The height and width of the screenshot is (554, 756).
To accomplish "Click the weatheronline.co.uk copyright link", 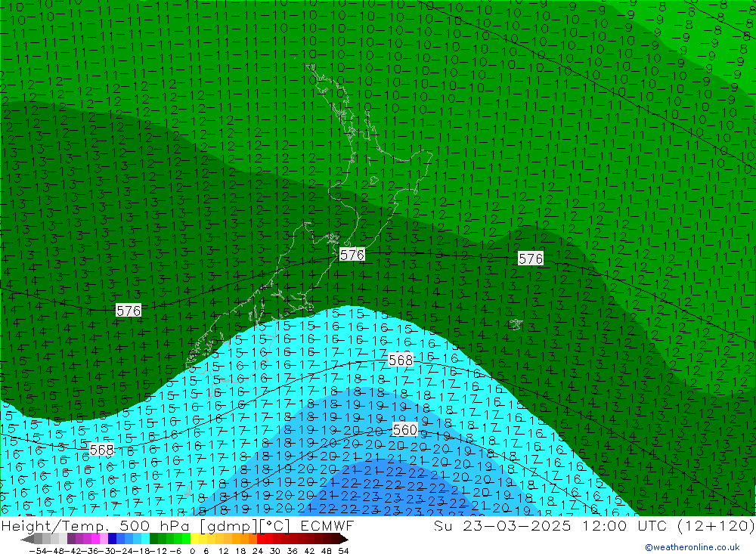I will pyautogui.click(x=692, y=547).
